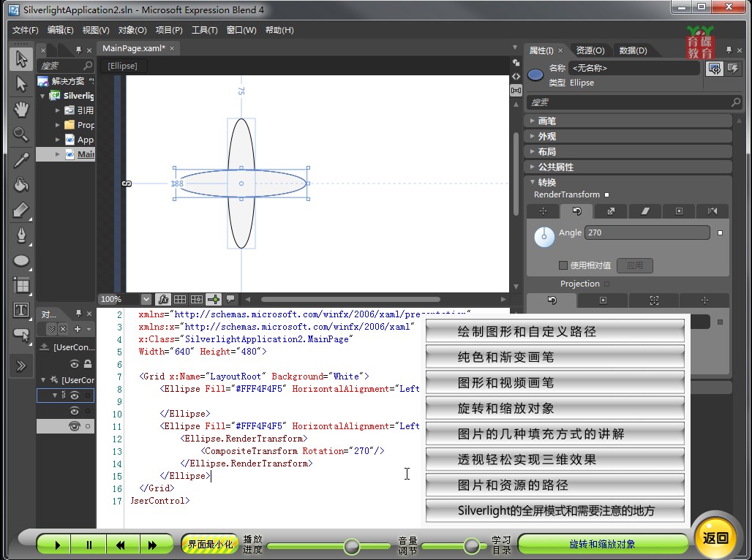Click the 播放进度 slider knob
Image resolution: width=752 pixels, height=560 pixels.
tap(352, 546)
